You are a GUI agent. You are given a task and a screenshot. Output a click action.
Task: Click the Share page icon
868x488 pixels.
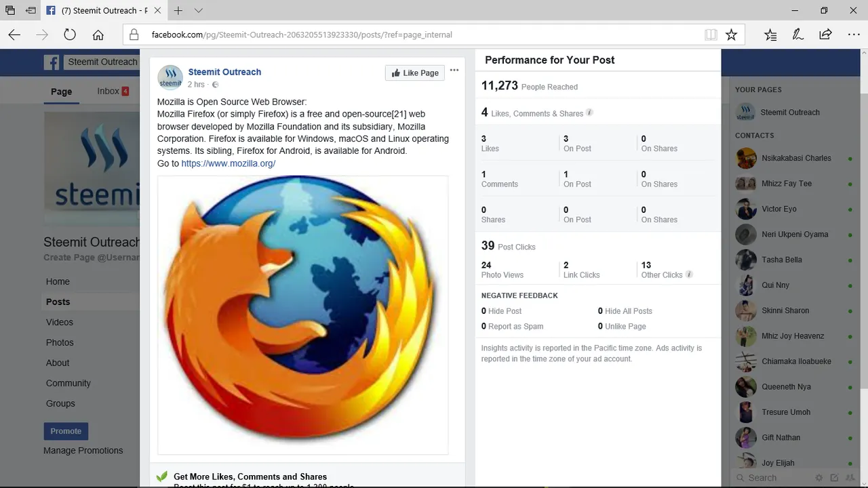(x=825, y=35)
